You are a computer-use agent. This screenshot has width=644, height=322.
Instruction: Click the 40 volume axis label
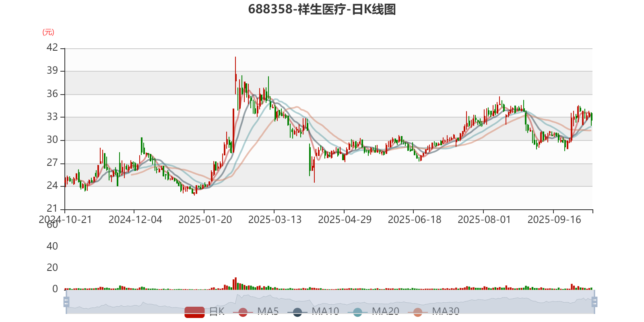(52, 246)
